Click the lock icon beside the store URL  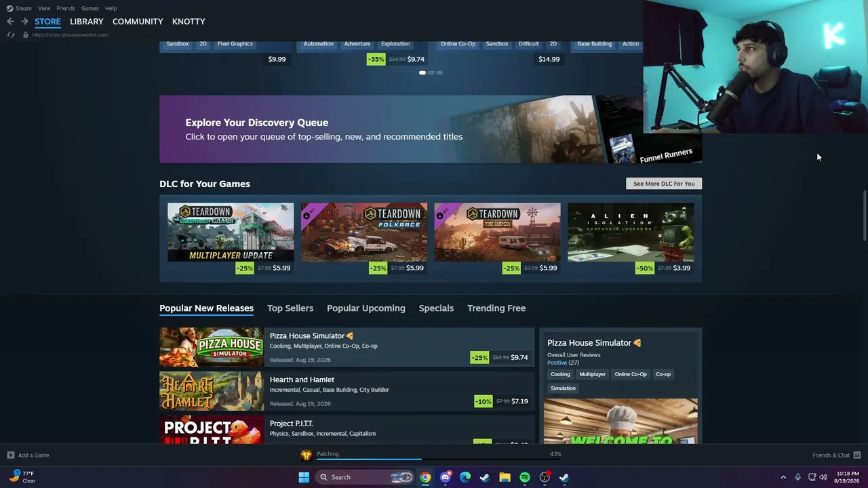tap(26, 35)
